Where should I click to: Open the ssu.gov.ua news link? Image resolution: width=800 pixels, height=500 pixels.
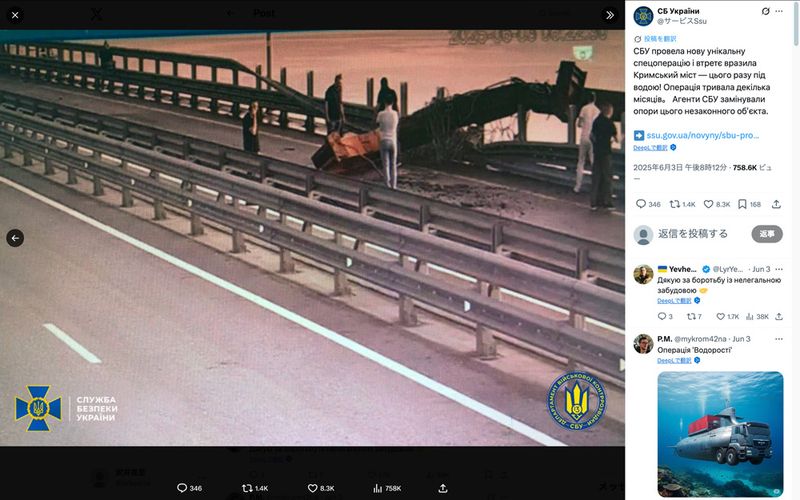702,135
